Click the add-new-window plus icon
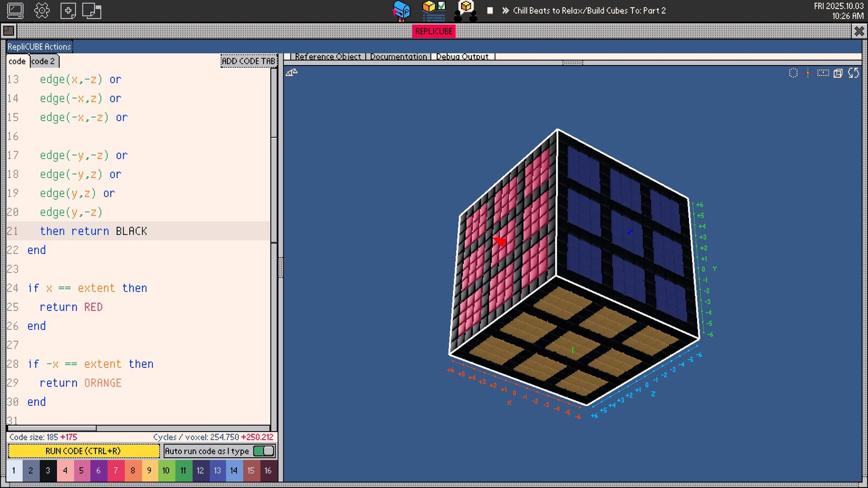The width and height of the screenshot is (868, 488). 68,10
